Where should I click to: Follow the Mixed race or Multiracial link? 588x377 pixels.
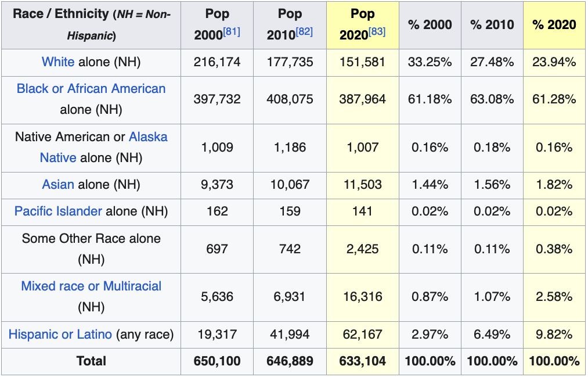pos(91,286)
